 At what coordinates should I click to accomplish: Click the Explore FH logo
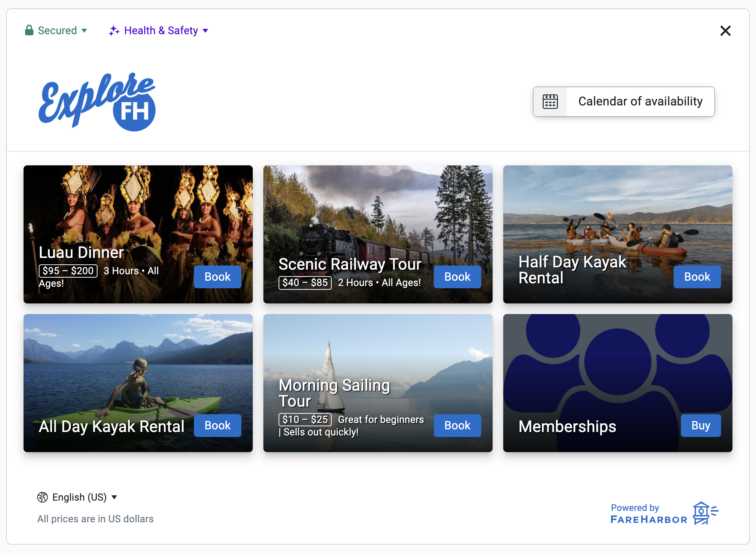(x=97, y=102)
